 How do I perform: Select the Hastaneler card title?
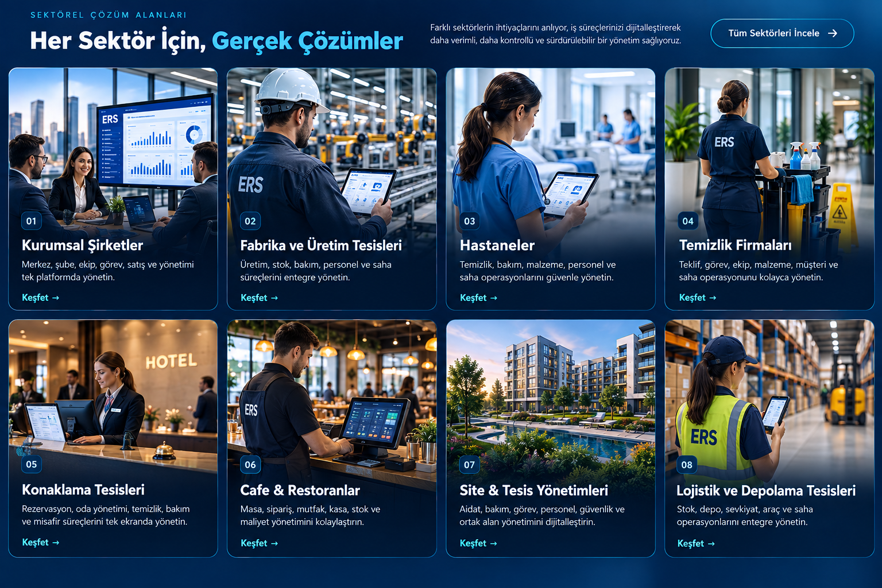click(x=497, y=245)
